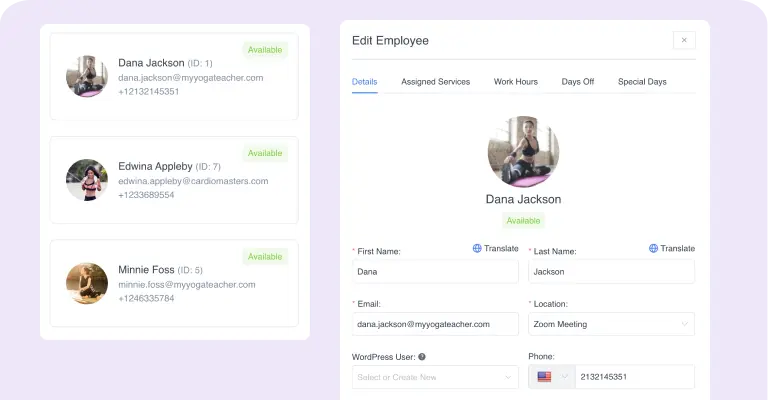The width and height of the screenshot is (768, 400).
Task: Click the Edit Employee dialog title
Action: [390, 41]
